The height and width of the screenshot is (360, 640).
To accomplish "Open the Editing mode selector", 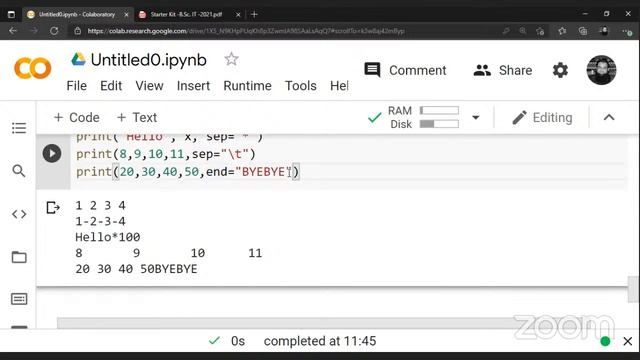I will pos(542,118).
